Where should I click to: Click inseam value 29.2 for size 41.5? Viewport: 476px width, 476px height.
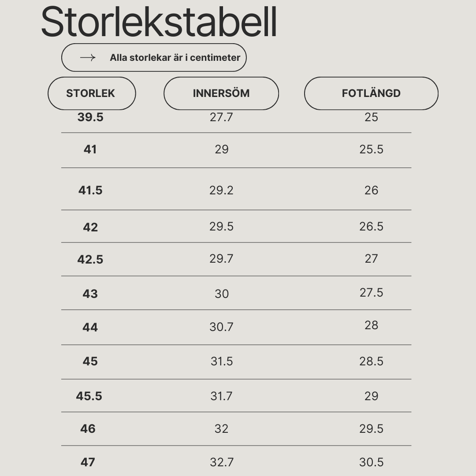[x=221, y=190]
